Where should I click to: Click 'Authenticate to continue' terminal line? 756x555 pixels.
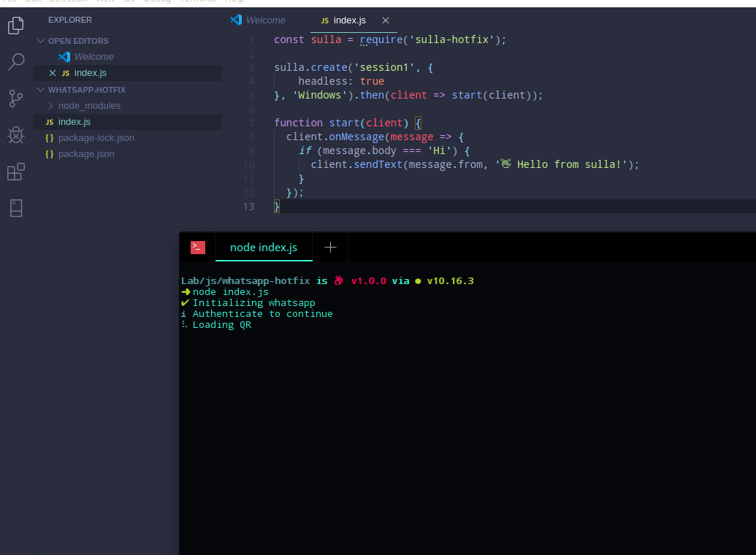[x=263, y=314]
